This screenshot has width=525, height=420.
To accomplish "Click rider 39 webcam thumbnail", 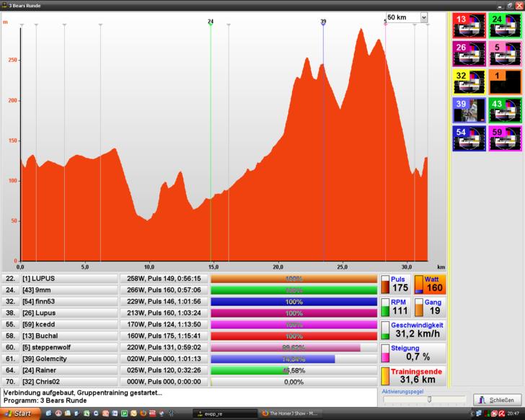I will pyautogui.click(x=469, y=110).
